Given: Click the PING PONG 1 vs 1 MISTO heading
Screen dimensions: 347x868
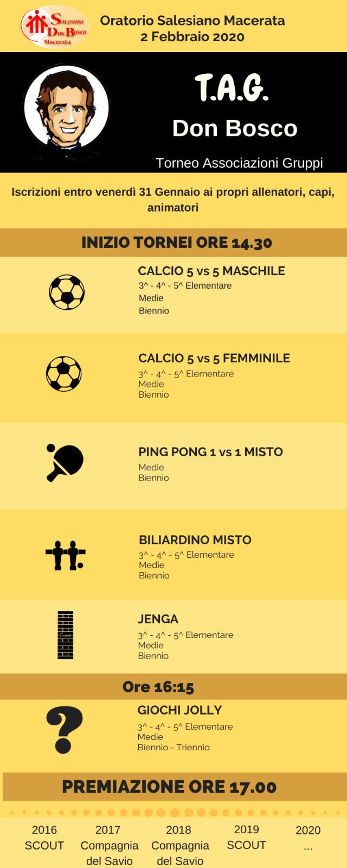Looking at the screenshot, I should (211, 452).
